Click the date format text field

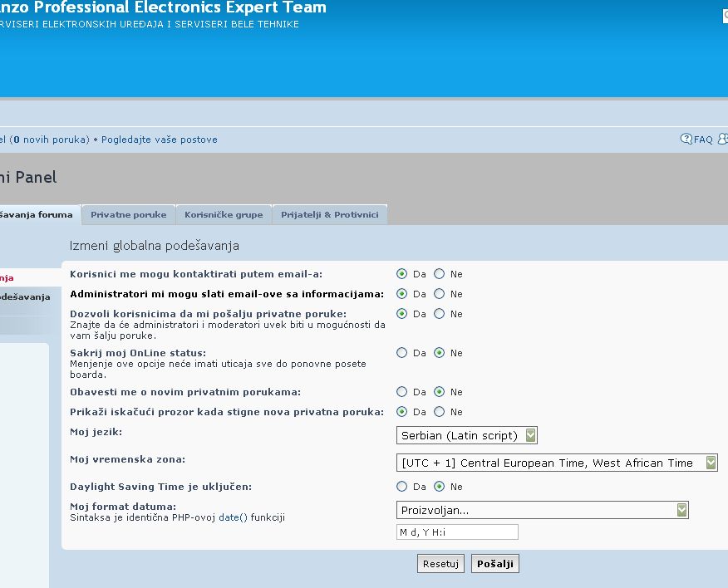(457, 532)
